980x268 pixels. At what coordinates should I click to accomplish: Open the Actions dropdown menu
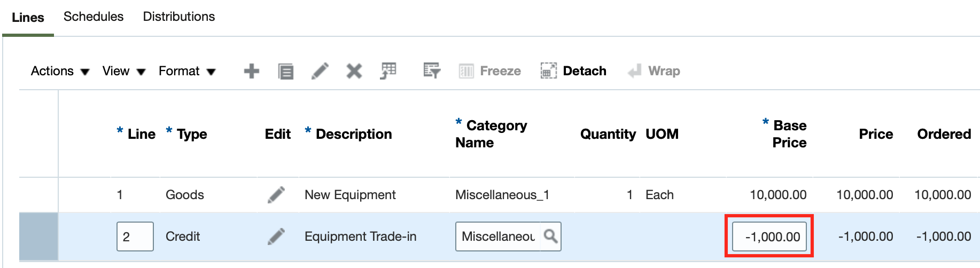click(x=60, y=71)
